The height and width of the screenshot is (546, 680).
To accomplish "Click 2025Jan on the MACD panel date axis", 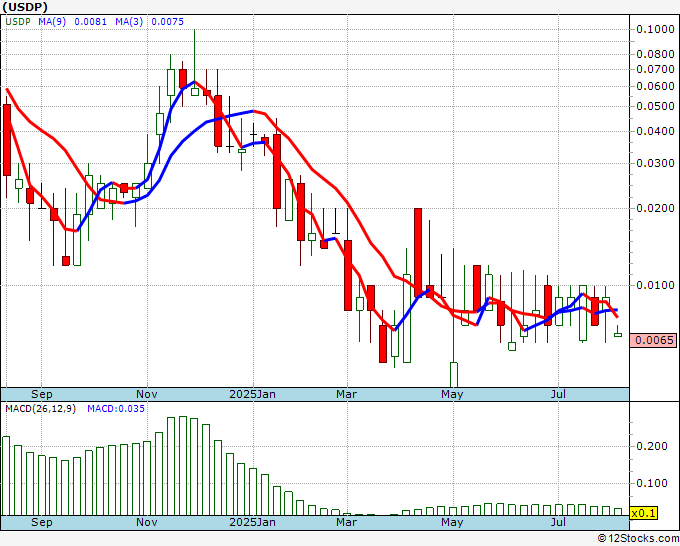I will coord(252,522).
